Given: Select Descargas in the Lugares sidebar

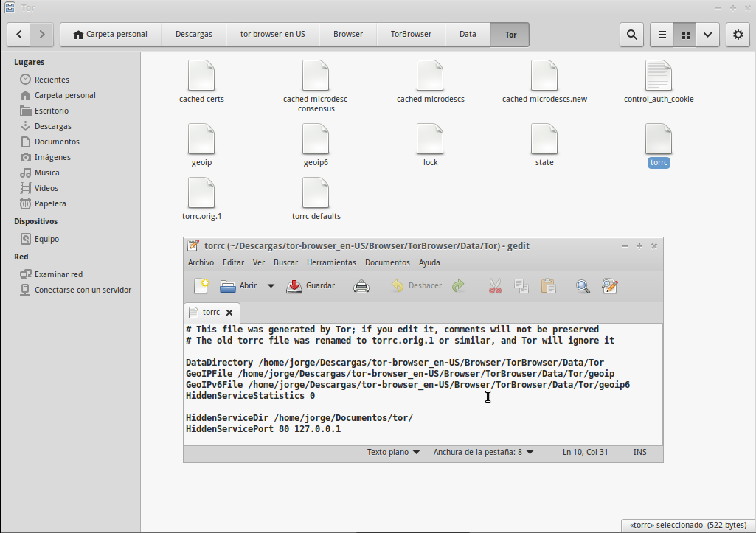Looking at the screenshot, I should [52, 126].
